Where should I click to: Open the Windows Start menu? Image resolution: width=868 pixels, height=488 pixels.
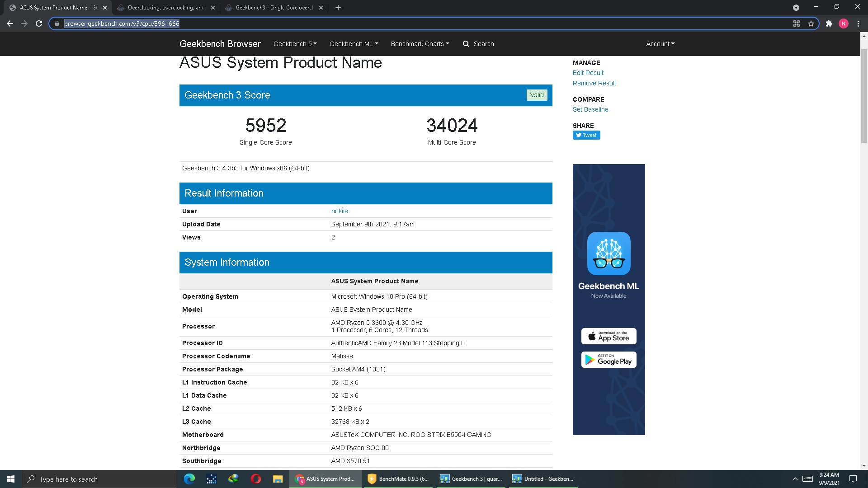pyautogui.click(x=11, y=479)
